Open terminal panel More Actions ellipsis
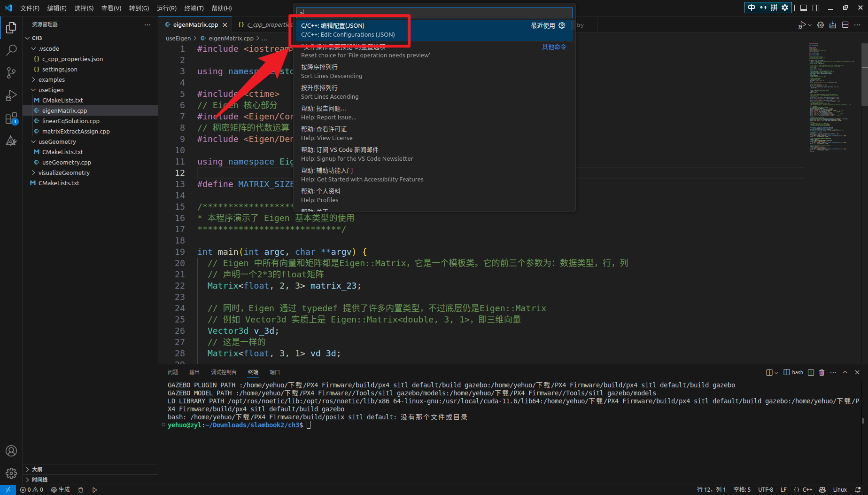 (833, 372)
